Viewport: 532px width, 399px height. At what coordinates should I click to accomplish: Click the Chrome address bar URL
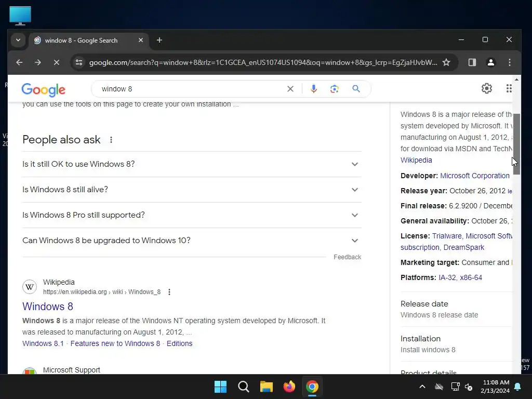[263, 62]
